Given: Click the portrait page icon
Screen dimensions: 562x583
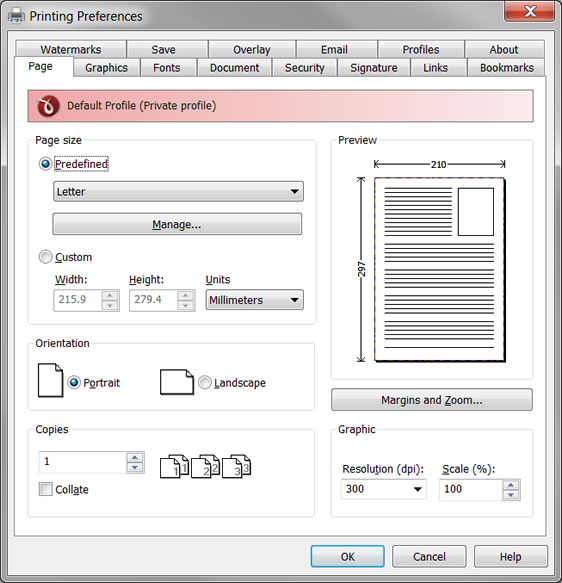Looking at the screenshot, I should 51,380.
